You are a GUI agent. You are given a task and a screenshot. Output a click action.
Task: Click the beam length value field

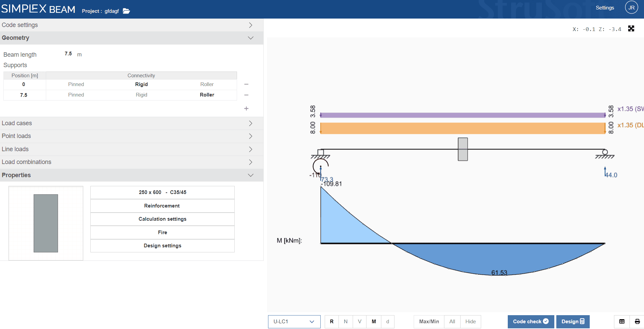[68, 53]
